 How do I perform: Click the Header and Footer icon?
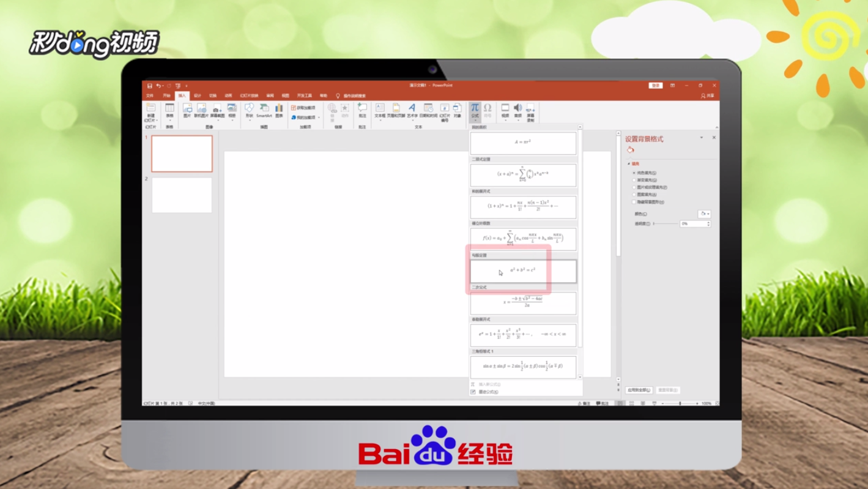point(396,108)
